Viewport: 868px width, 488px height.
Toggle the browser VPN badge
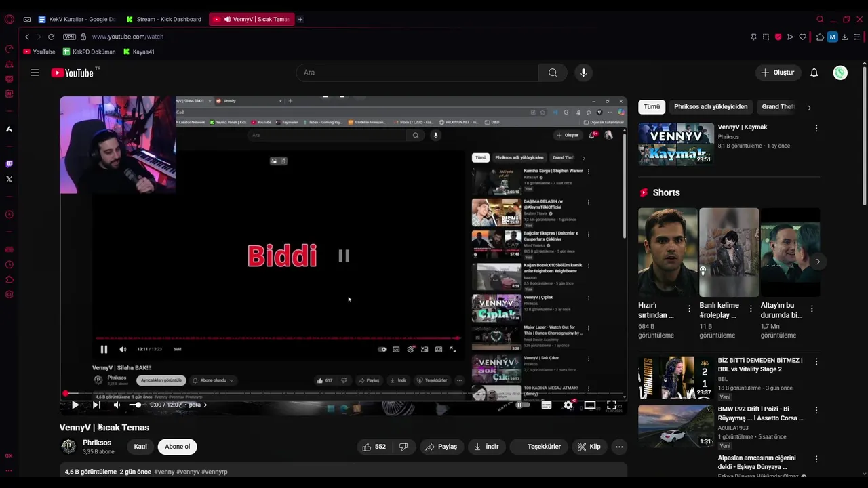[x=69, y=37]
